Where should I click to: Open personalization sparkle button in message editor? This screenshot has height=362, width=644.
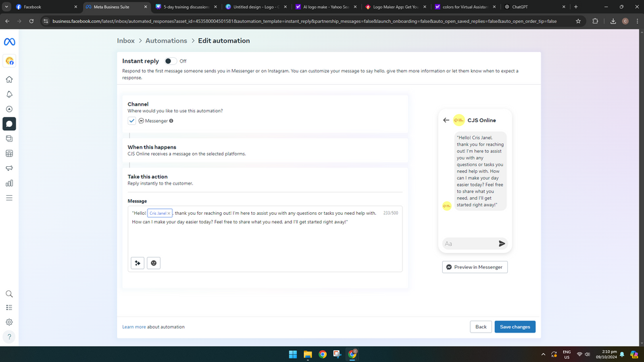click(x=137, y=263)
